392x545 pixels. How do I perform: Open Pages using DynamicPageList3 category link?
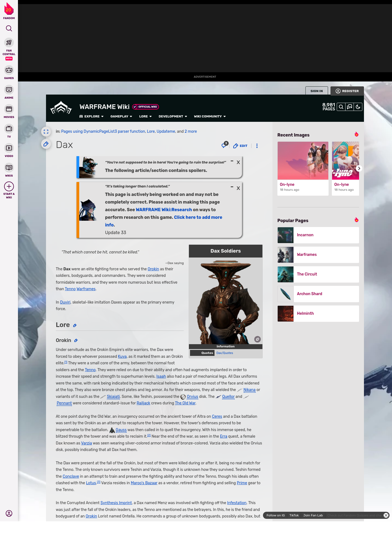103,131
